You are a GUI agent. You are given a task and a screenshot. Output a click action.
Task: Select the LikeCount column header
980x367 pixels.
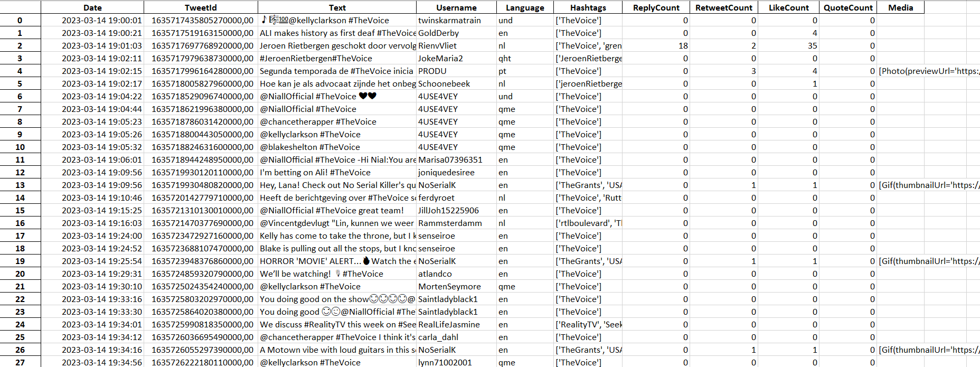(x=788, y=7)
